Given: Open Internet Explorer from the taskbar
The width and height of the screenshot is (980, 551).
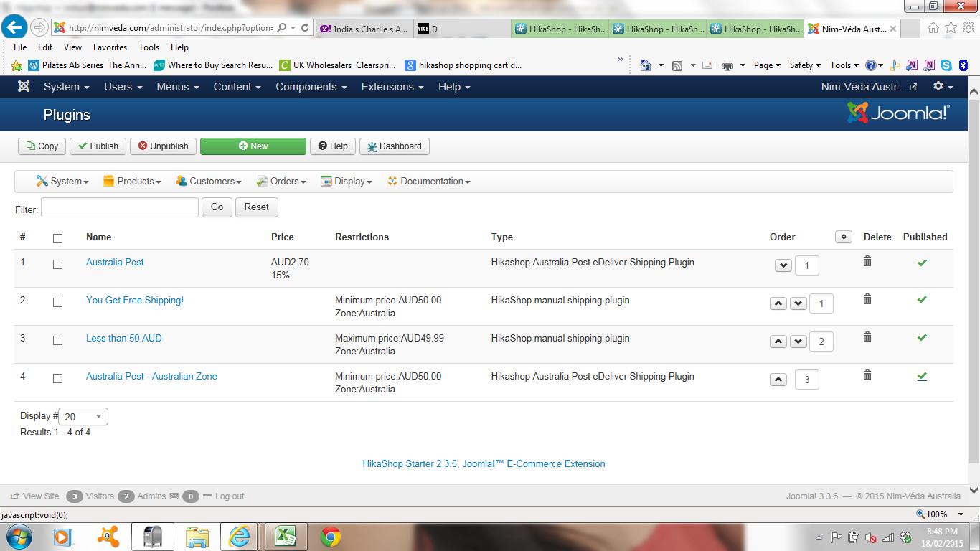Looking at the screenshot, I should 239,536.
